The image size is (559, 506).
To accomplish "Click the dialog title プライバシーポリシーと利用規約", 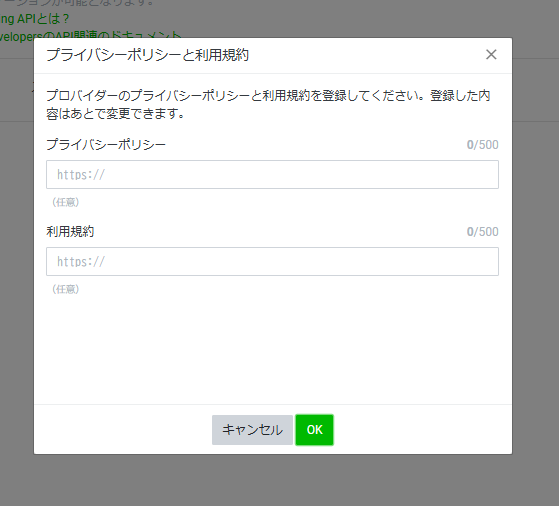I will [x=147, y=55].
